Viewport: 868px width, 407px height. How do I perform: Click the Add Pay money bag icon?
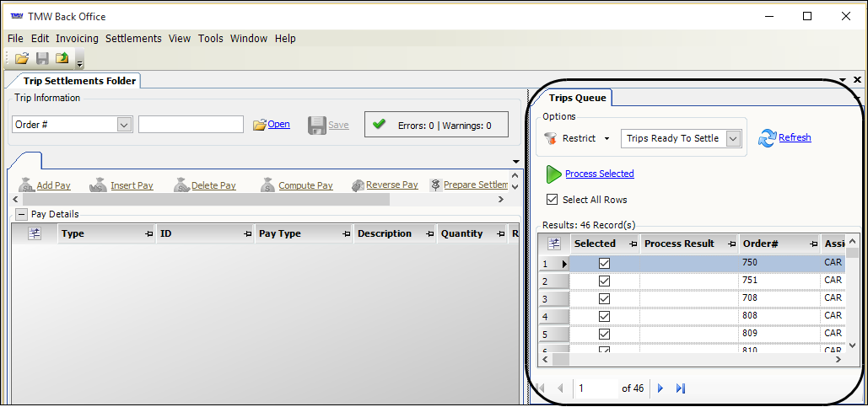point(27,185)
